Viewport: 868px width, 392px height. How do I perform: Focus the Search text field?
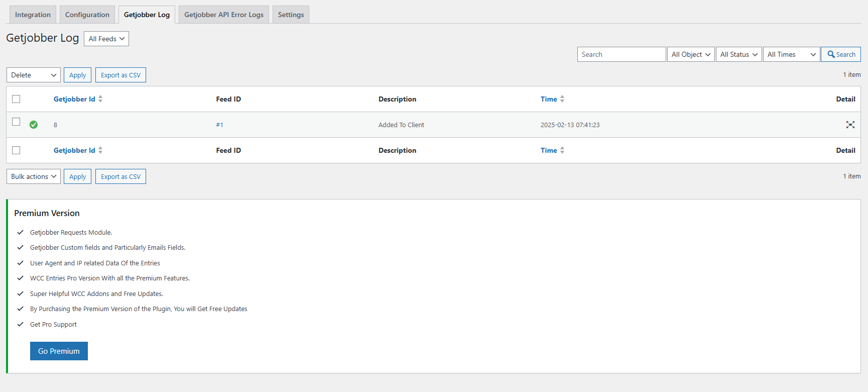622,54
